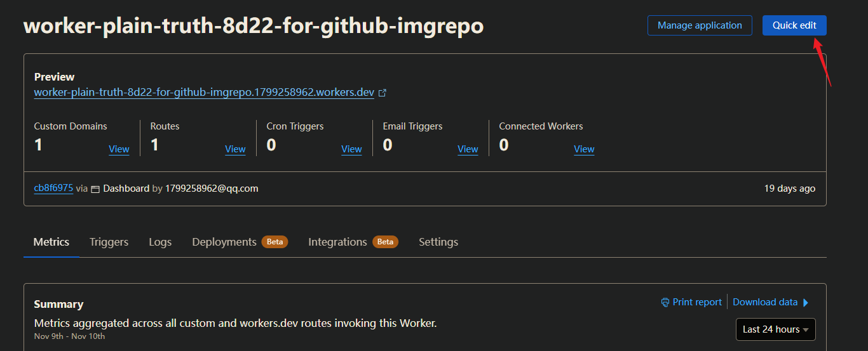Viewport: 868px width, 351px height.
Task: Switch to the Triggers tab
Action: point(109,242)
